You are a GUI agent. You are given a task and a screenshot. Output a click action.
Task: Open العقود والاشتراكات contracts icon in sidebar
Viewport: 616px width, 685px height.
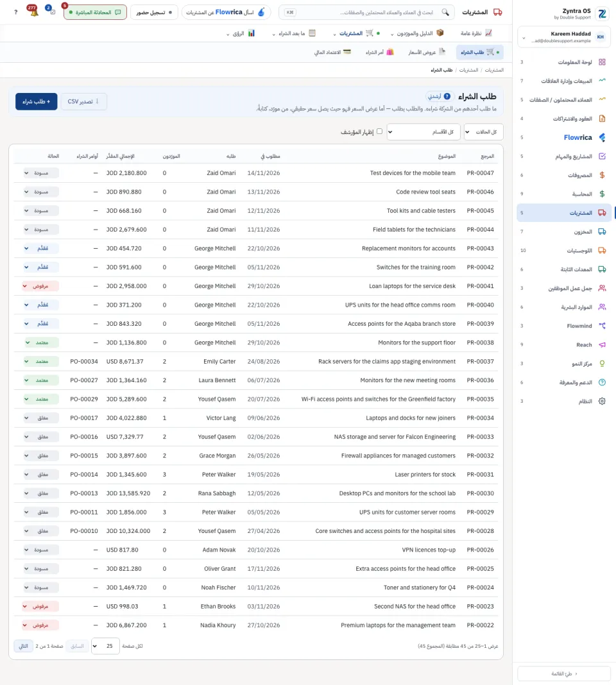tap(602, 119)
